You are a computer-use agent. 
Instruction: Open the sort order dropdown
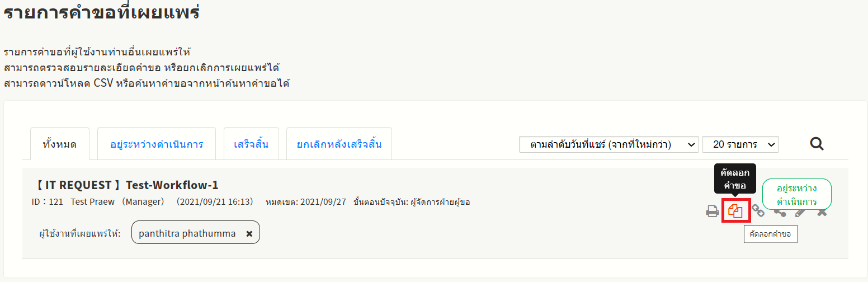(x=608, y=144)
